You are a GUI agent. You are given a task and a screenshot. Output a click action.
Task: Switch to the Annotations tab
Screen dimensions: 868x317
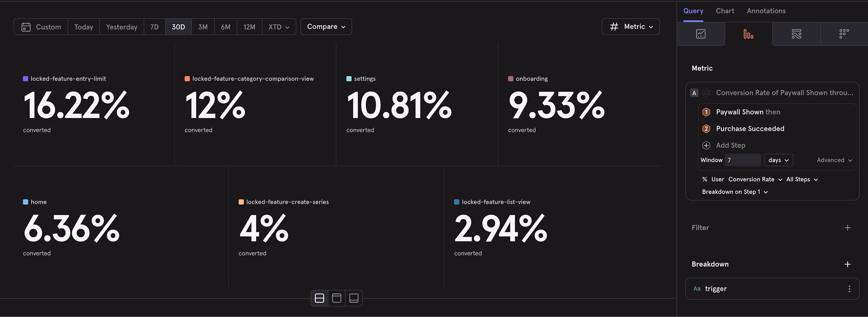(766, 11)
